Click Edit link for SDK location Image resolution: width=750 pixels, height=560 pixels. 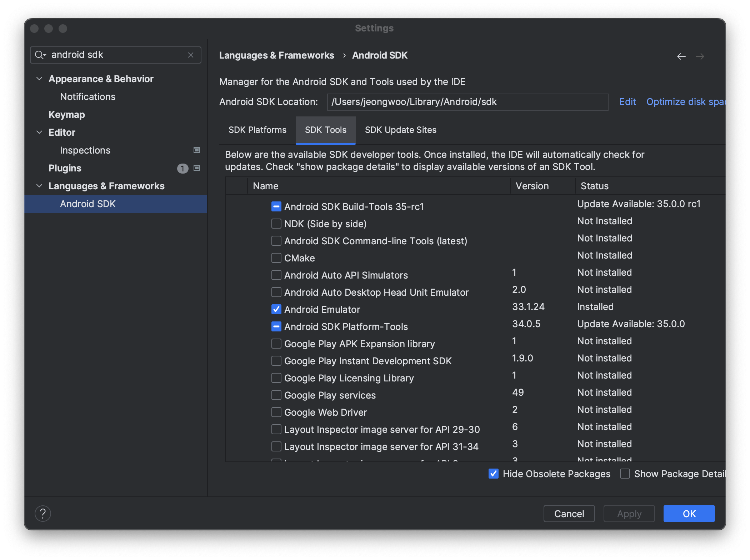coord(627,102)
